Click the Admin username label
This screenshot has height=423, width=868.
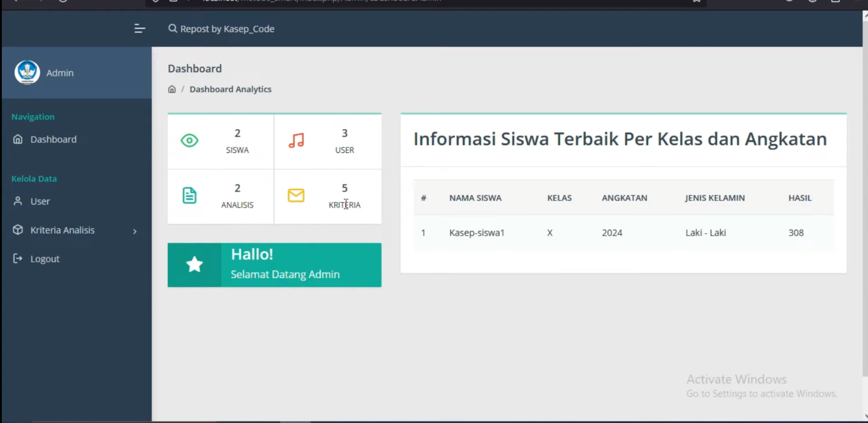[x=60, y=73]
